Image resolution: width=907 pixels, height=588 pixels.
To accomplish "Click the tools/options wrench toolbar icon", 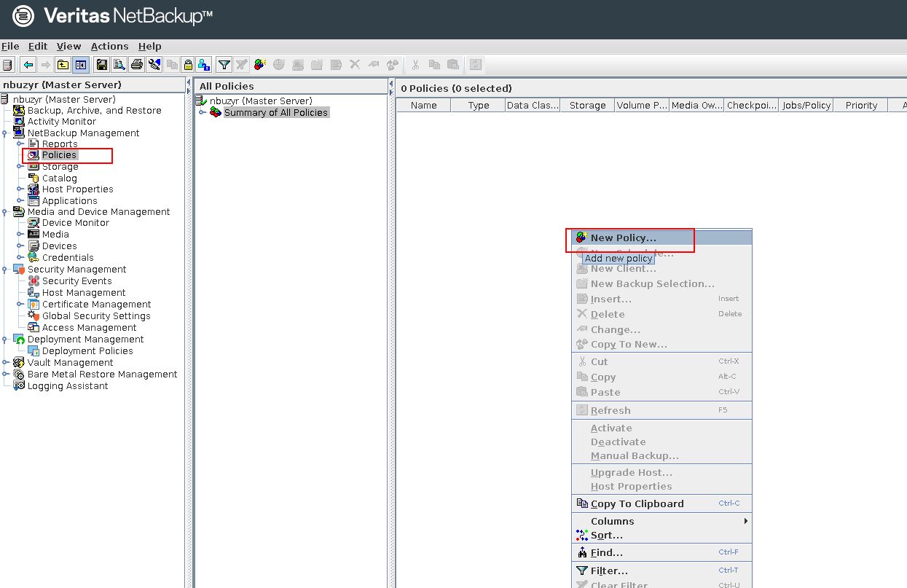I will pos(154,65).
